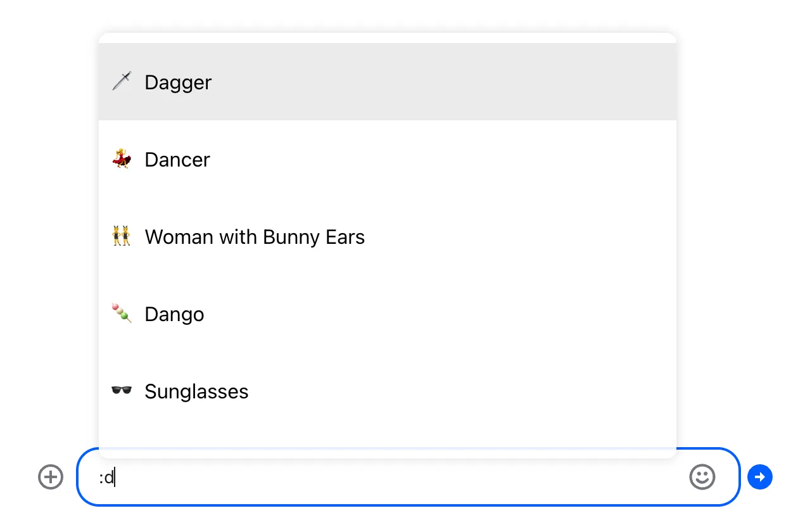Viewport: 798px width, 532px height.
Task: Click the bunny ears women emoji icon
Action: [x=122, y=236]
